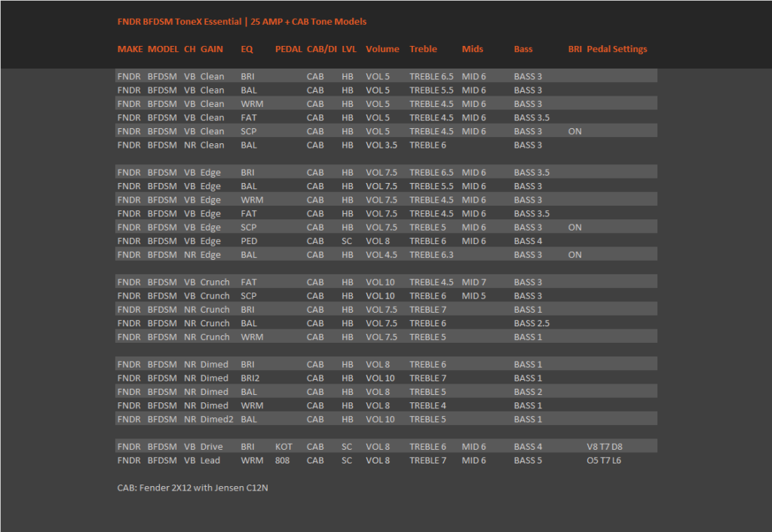Click the BRI header beside Pedal Settings
The width and height of the screenshot is (772, 532).
(574, 49)
